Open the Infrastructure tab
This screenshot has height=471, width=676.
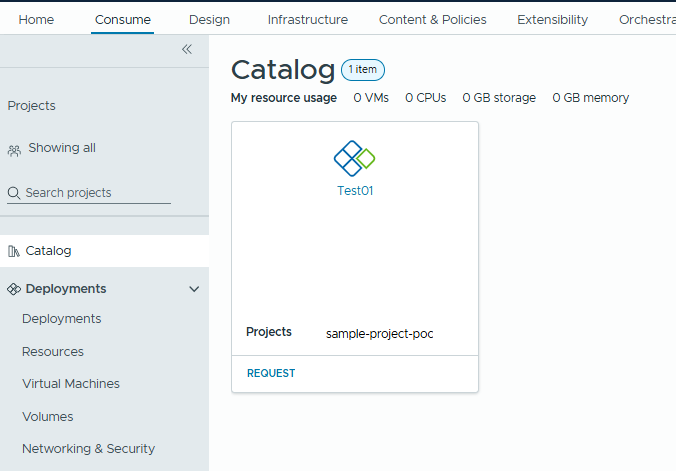(307, 19)
